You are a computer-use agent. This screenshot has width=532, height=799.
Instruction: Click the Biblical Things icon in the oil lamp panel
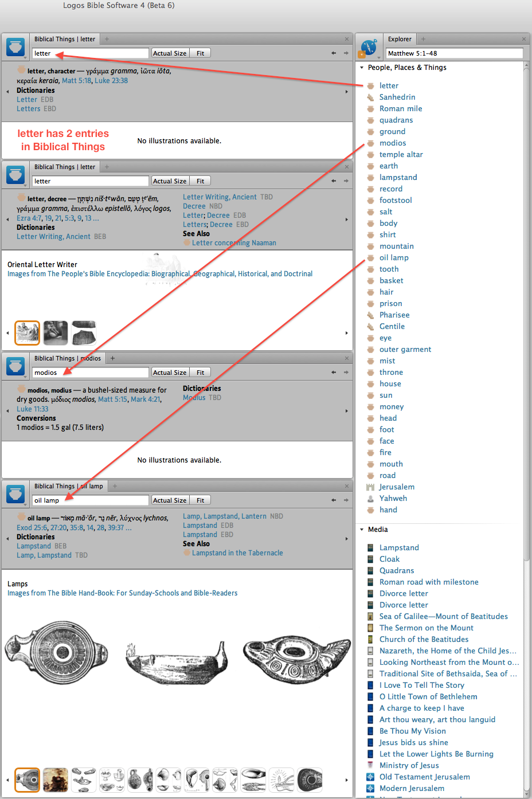15,493
